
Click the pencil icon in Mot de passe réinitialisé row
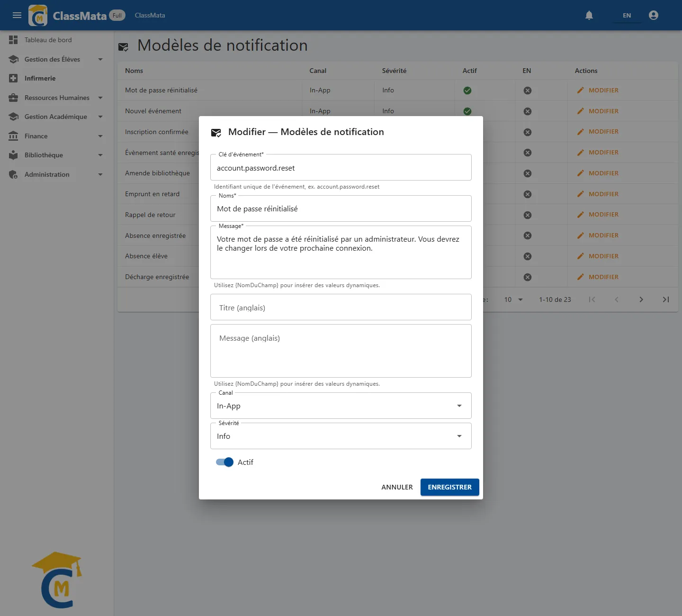pos(581,90)
